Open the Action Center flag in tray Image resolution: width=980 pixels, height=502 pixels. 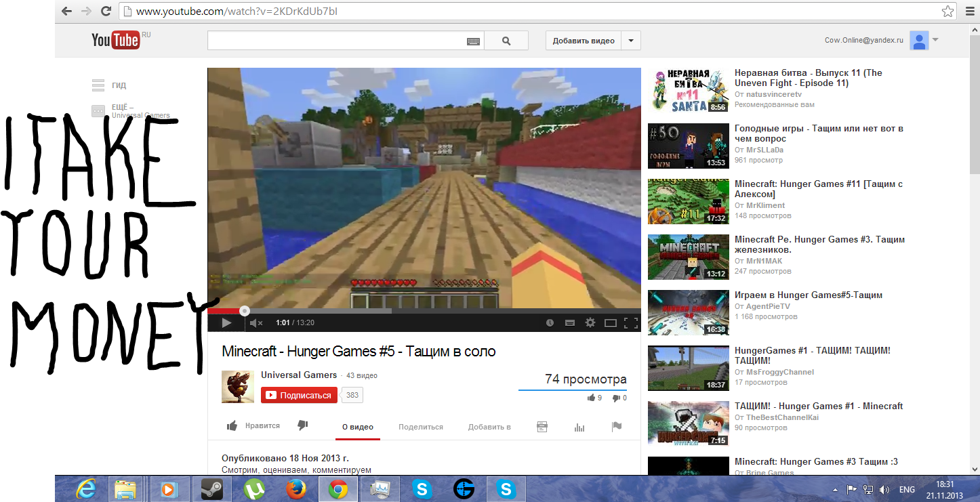(852, 489)
